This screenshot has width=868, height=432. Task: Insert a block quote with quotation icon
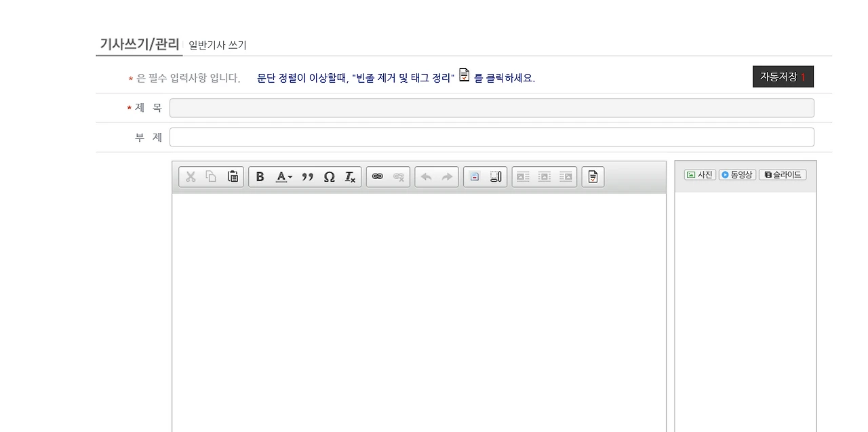[x=308, y=177]
